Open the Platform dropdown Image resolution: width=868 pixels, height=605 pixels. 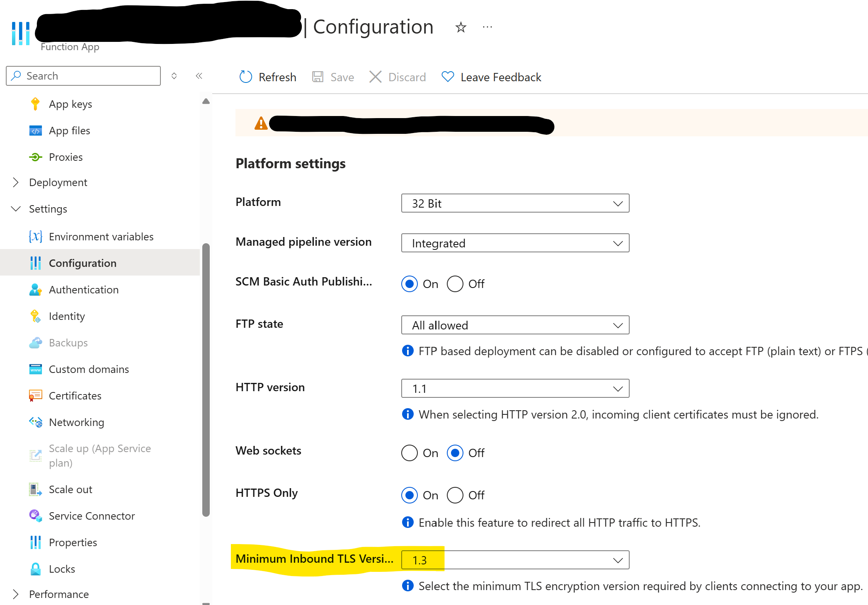[515, 203]
